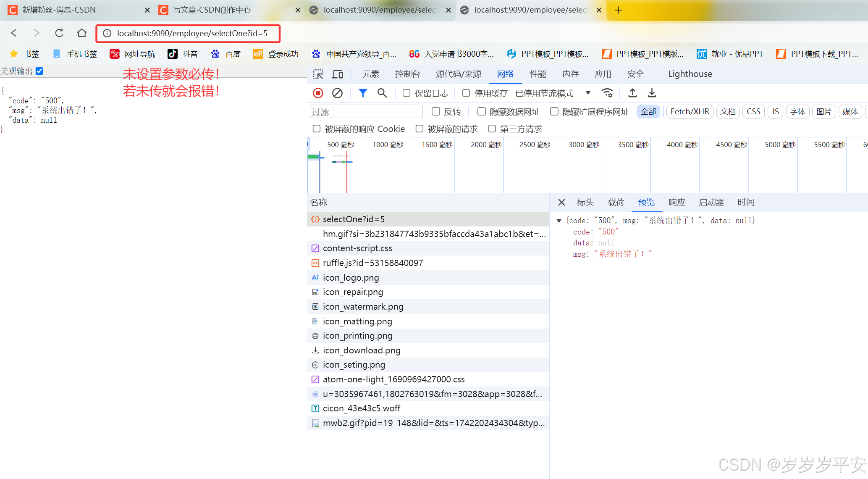
Task: Filter requests by Fetch/XHR
Action: (690, 111)
